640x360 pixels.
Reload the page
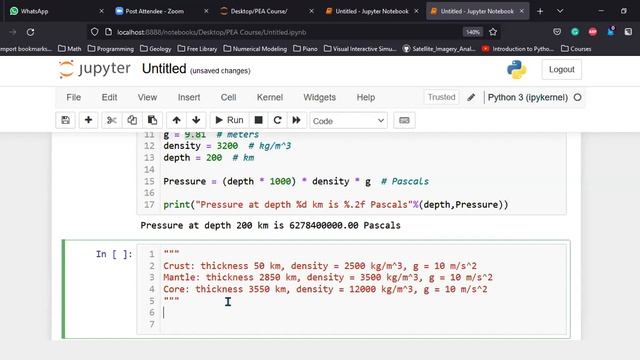[30, 32]
